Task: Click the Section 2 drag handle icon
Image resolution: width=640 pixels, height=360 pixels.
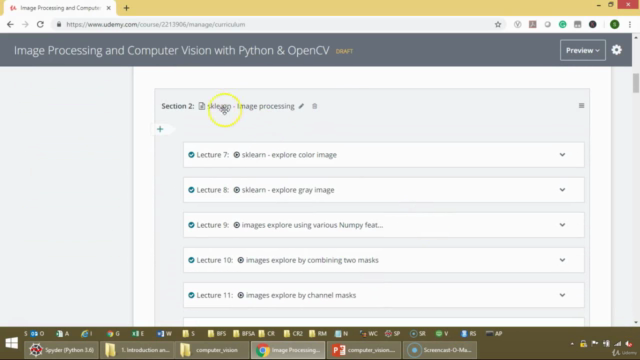Action: (581, 106)
